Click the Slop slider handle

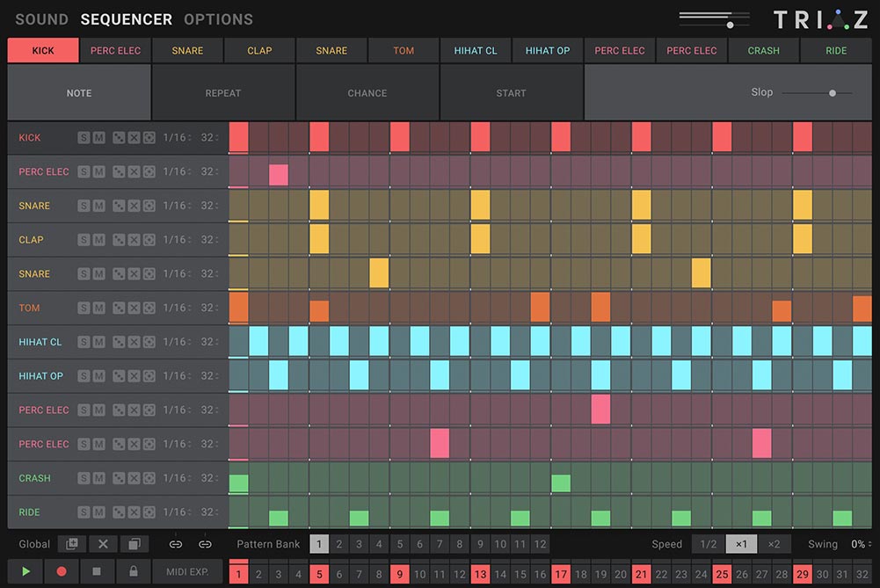tap(833, 92)
